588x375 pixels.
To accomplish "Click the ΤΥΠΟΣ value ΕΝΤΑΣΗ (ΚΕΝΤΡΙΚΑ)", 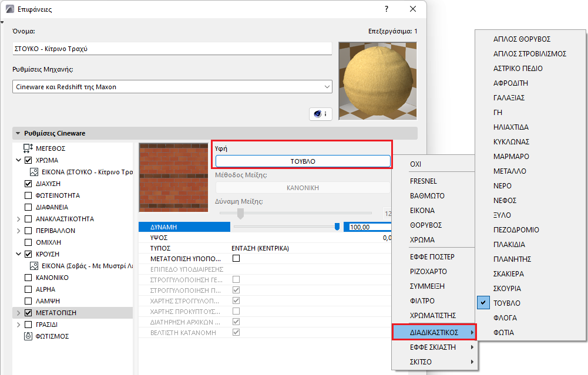I will point(260,248).
